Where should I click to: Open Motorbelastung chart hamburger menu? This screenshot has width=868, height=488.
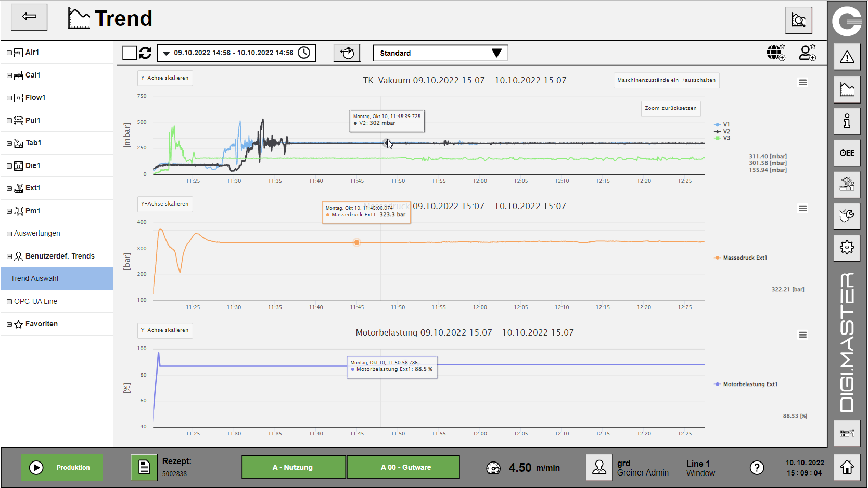803,335
